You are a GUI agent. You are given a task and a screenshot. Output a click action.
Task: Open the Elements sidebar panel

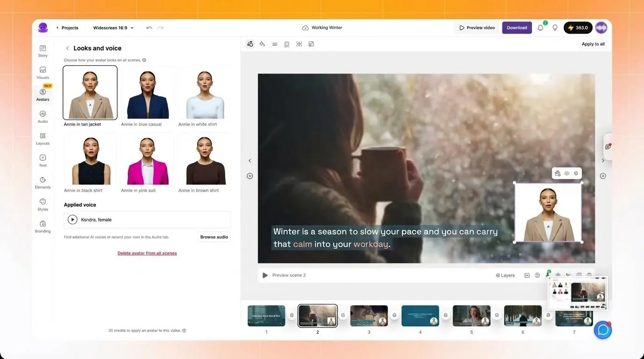[x=43, y=183]
